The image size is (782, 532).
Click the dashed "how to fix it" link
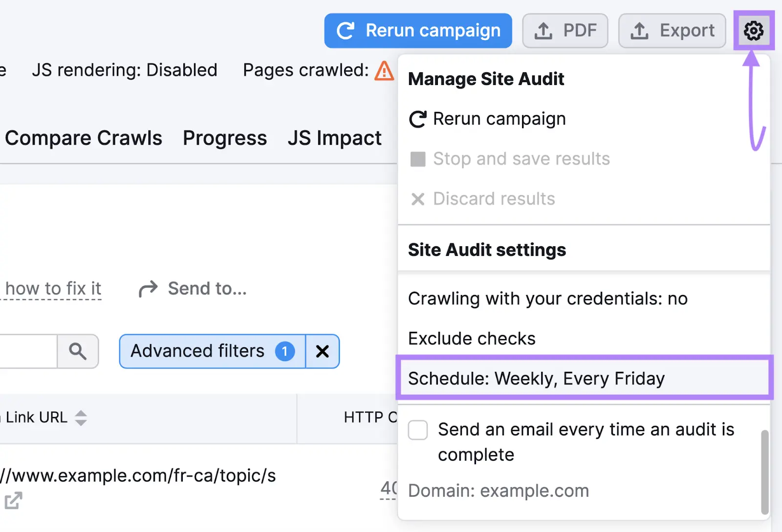click(52, 288)
